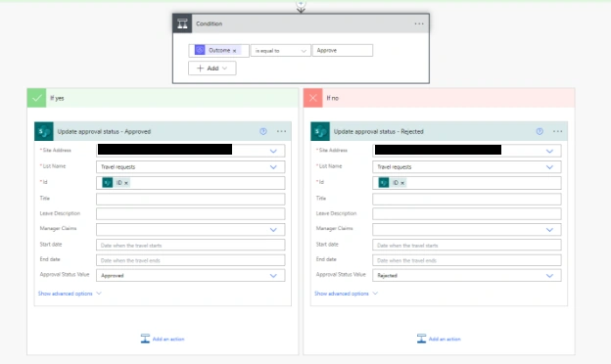Remove the Outcome token from condition
Screen dimensions: 611x364
click(x=235, y=51)
